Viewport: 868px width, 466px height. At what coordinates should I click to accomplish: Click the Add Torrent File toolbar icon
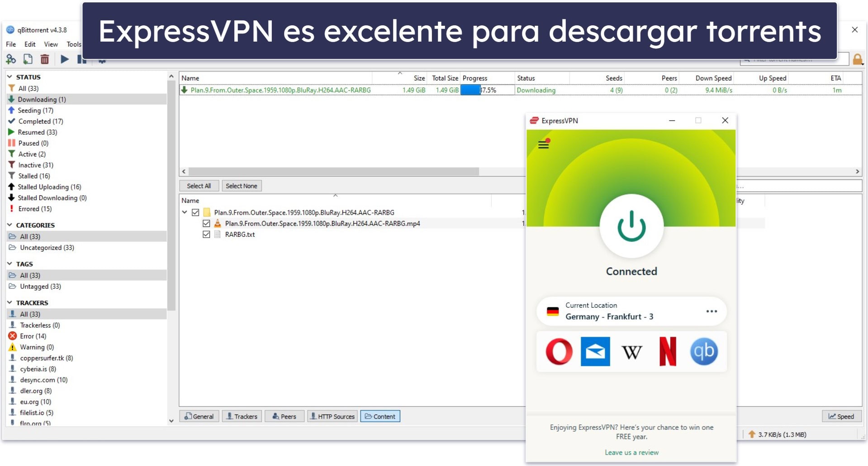coord(28,59)
